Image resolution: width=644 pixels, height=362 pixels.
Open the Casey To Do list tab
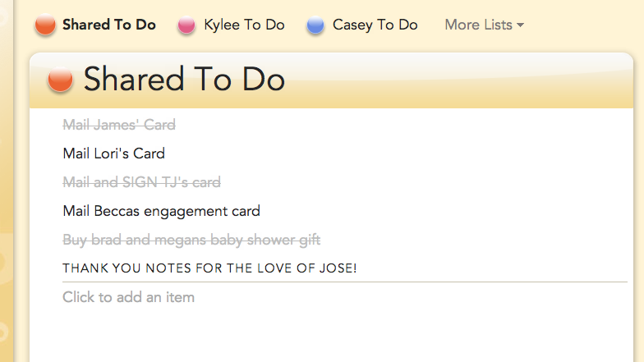point(375,25)
